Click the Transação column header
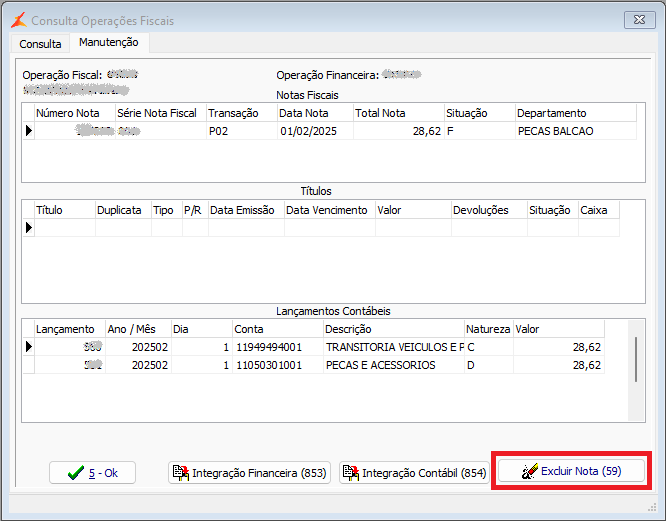The height and width of the screenshot is (521, 666). pos(242,113)
